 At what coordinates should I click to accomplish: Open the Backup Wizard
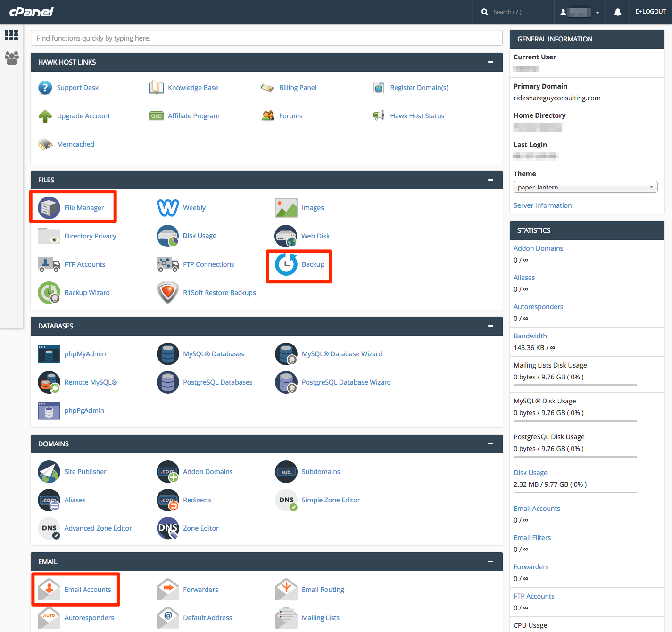click(x=87, y=292)
